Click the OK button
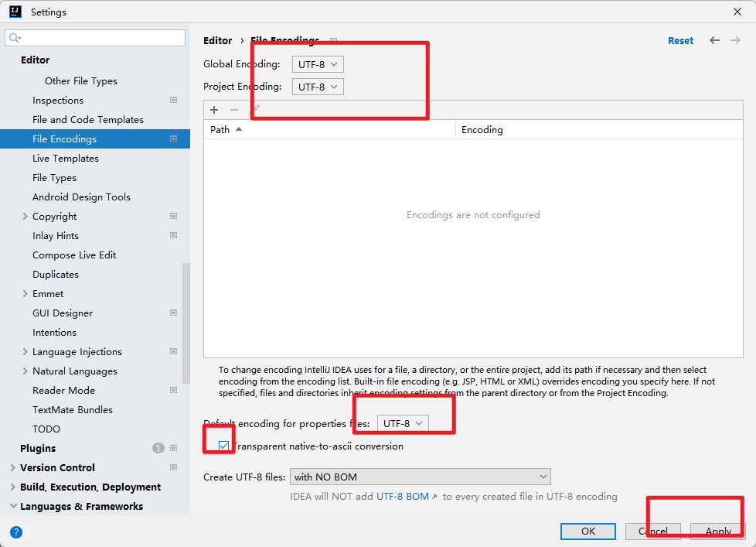The width and height of the screenshot is (756, 547). [x=588, y=531]
